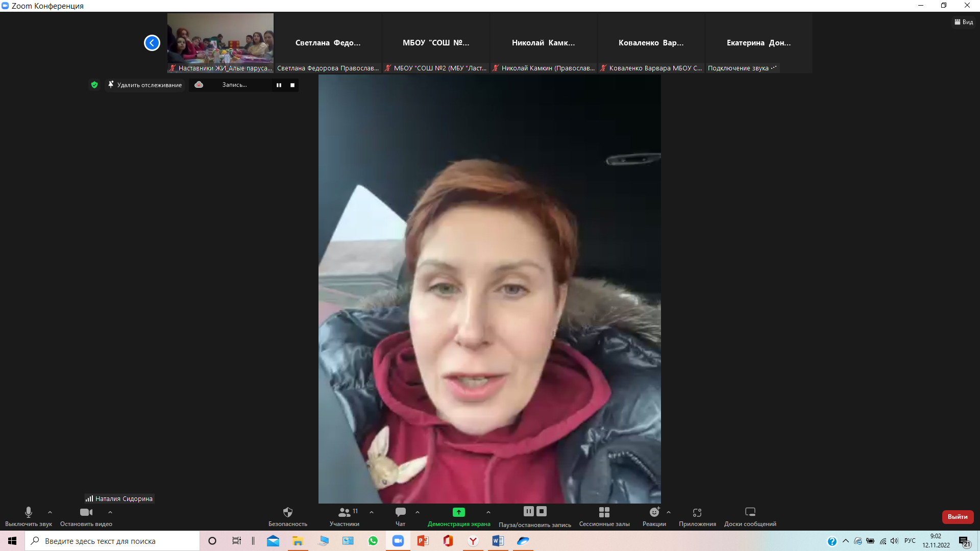Viewport: 980px width, 551px height.
Task: Stop recording via top-left stop square
Action: click(x=292, y=85)
